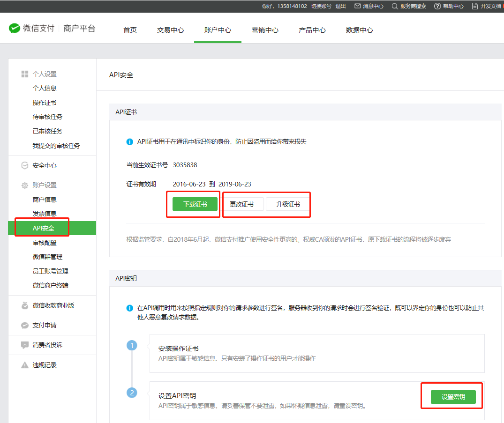Image resolution: width=504 pixels, height=423 pixels.
Task: Open 商户信息 in sidebar
Action: [45, 200]
